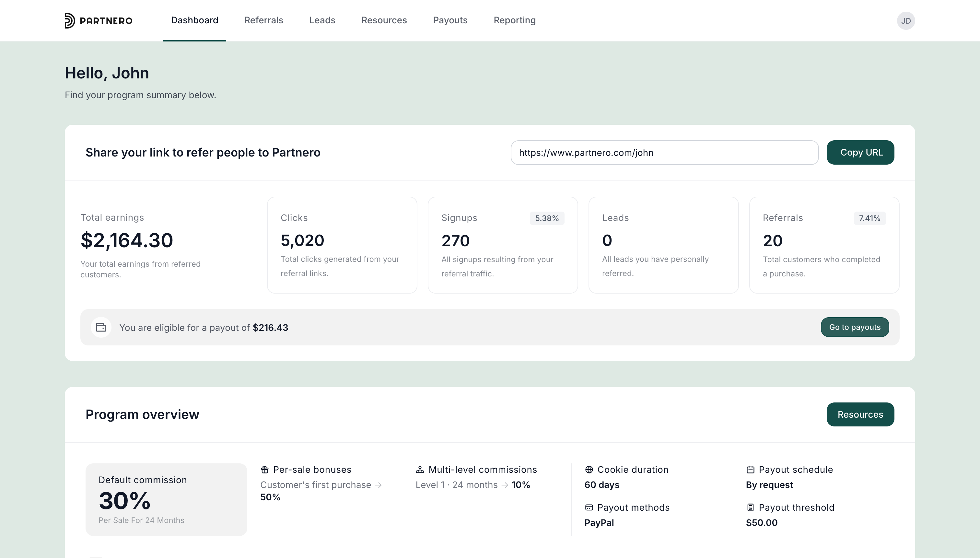This screenshot has height=558, width=980.
Task: Click the Go to payouts button
Action: (x=854, y=327)
